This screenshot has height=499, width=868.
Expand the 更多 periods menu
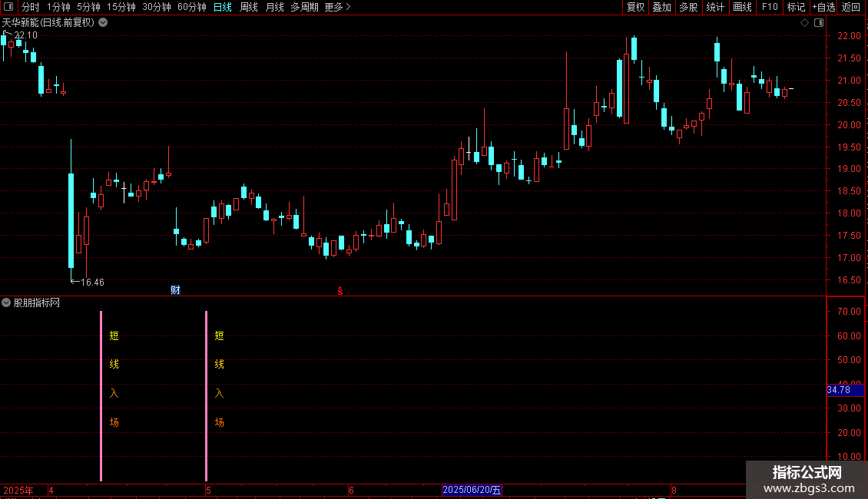[337, 7]
